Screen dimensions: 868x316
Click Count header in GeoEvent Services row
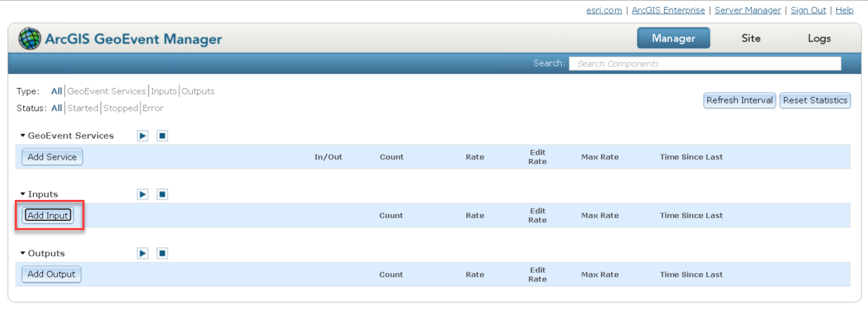point(391,157)
